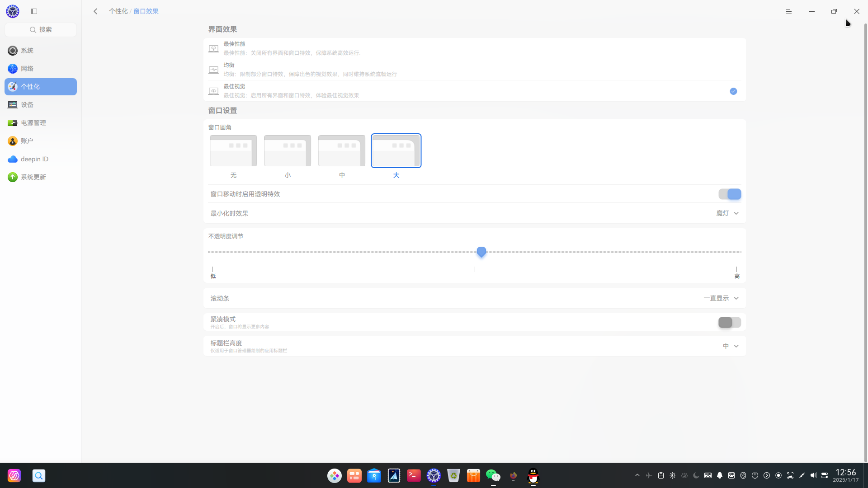The height and width of the screenshot is (488, 868).
Task: Open WeChat from the dock
Action: coord(493,475)
